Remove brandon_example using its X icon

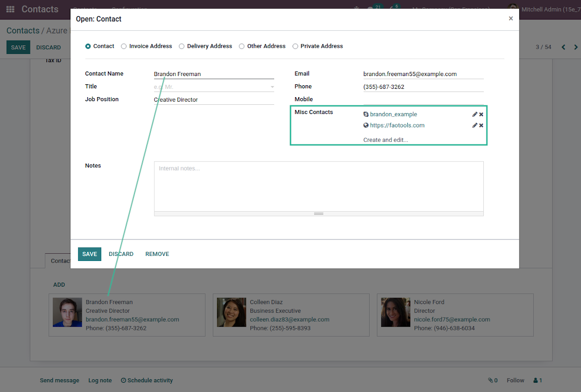(481, 115)
